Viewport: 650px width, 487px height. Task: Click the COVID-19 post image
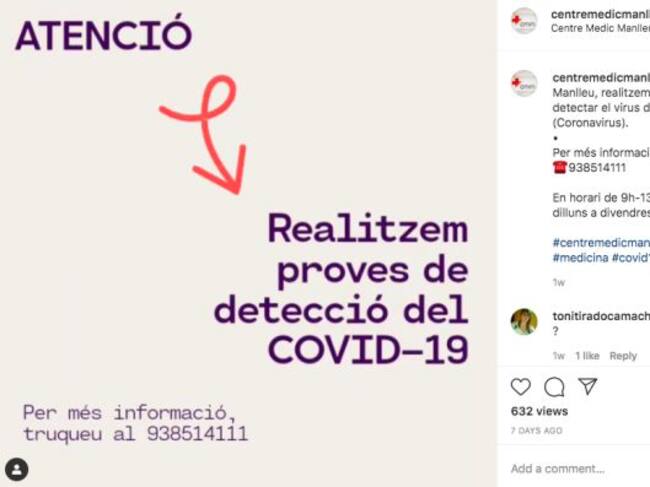[248, 243]
